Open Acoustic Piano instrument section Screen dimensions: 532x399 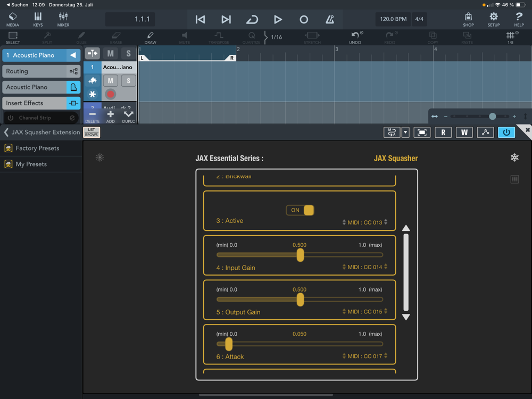[41, 87]
